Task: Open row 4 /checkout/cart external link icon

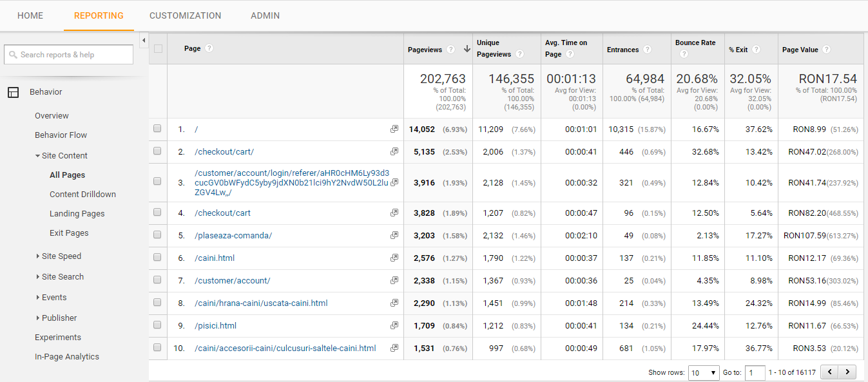Action: click(x=394, y=213)
